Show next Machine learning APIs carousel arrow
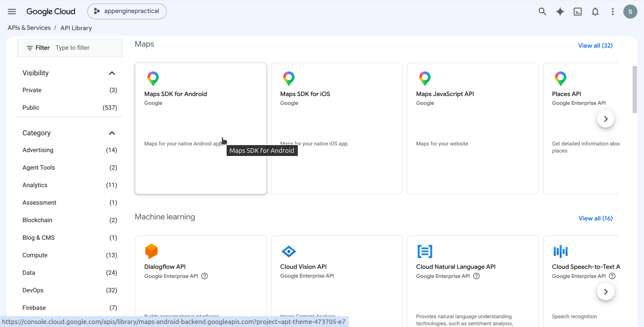This screenshot has width=644, height=327. 606,292
